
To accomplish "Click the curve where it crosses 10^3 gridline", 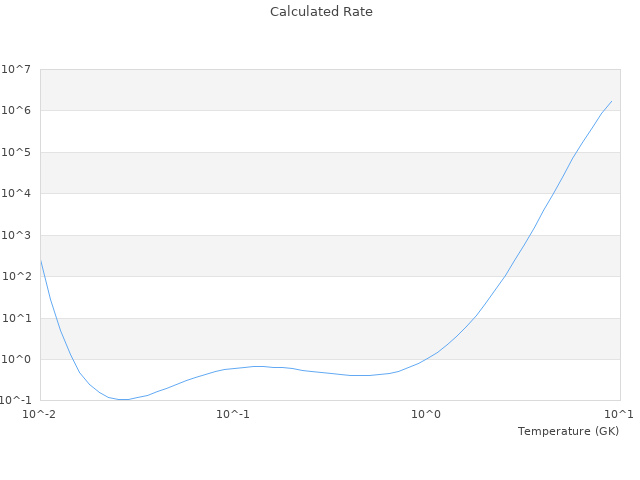I will [x=530, y=235].
